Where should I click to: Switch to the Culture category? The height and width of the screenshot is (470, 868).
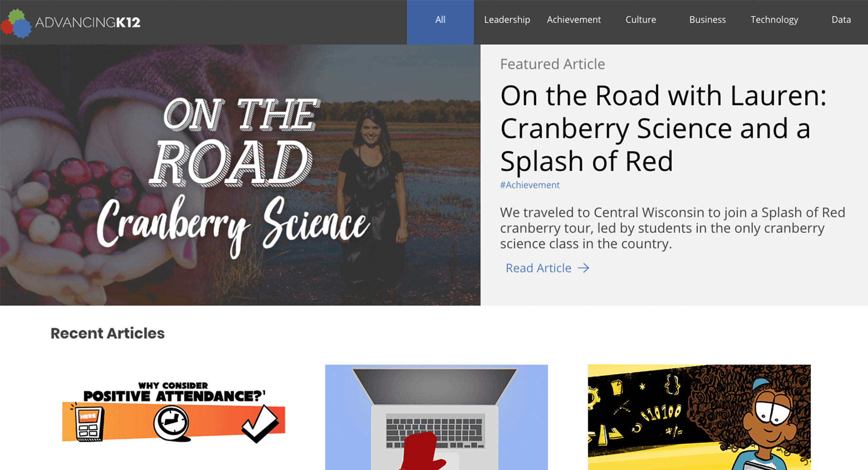point(641,20)
